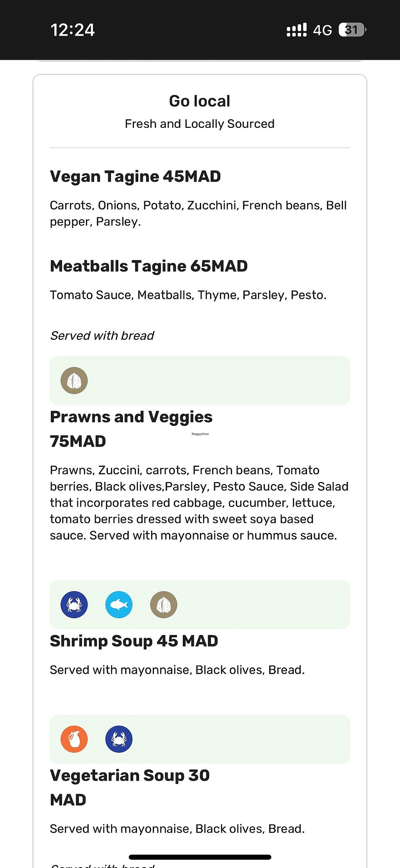
Task: Open the Vegan Tagine 45MAD item
Action: [x=135, y=176]
